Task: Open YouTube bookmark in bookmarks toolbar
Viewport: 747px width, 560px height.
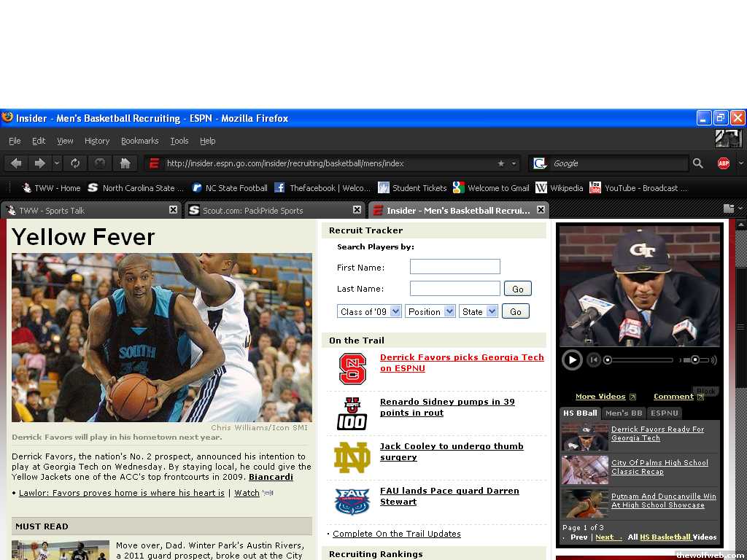Action: [x=638, y=188]
